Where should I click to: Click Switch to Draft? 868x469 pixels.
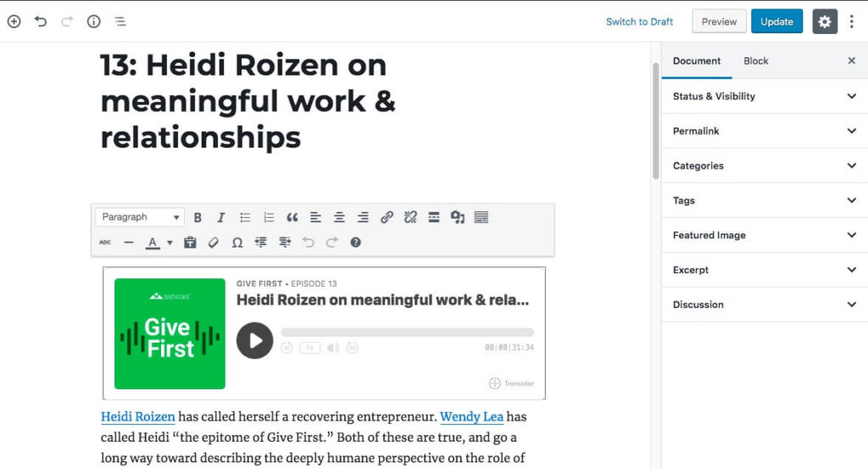(x=639, y=21)
